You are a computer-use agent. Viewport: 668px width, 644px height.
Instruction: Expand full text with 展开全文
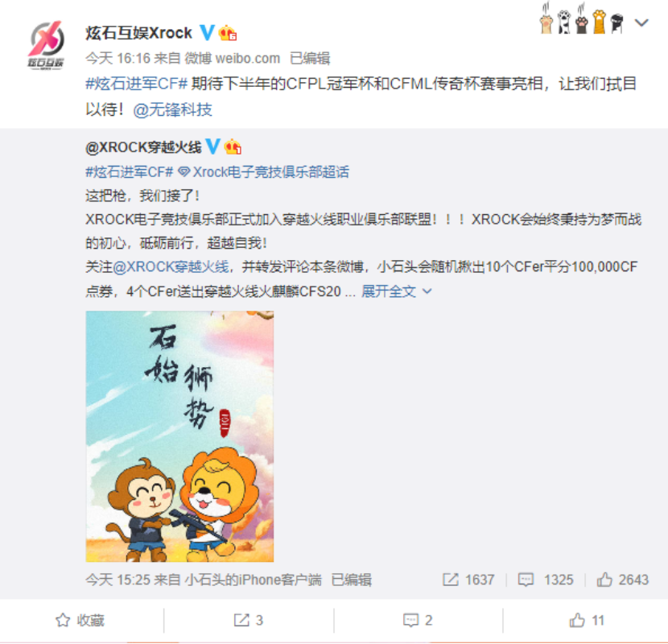389,291
